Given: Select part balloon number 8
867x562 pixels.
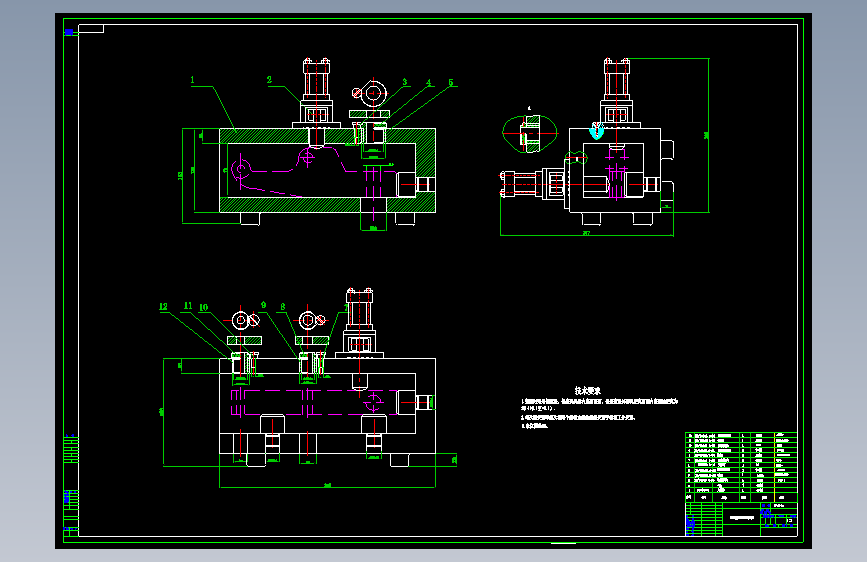Looking at the screenshot, I should click(x=283, y=306).
